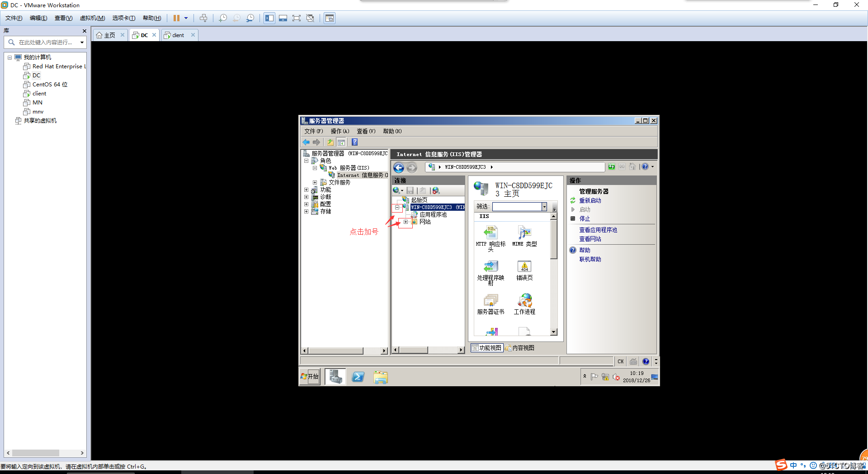Click the up-one-level folder icon in Server Manager
This screenshot has width=868, height=474.
pos(330,142)
